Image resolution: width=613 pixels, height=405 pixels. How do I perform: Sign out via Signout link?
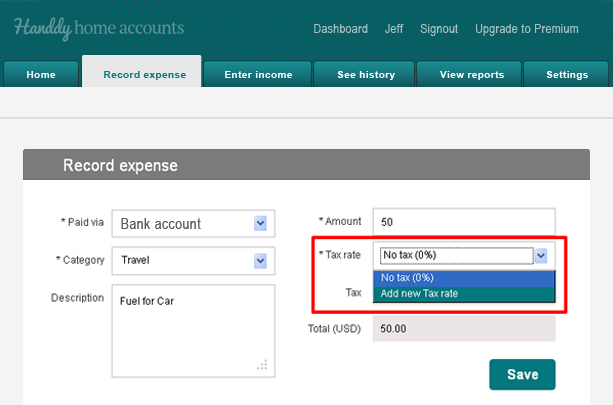[x=439, y=29]
